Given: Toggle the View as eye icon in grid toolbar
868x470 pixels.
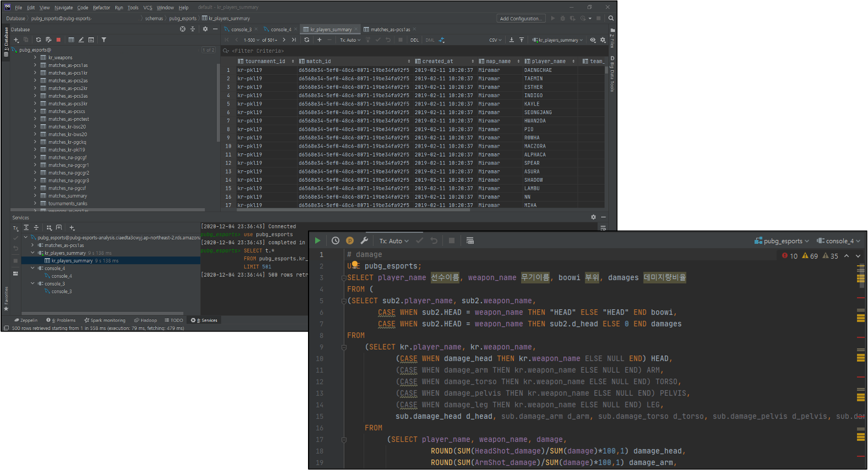Looking at the screenshot, I should click(x=593, y=40).
